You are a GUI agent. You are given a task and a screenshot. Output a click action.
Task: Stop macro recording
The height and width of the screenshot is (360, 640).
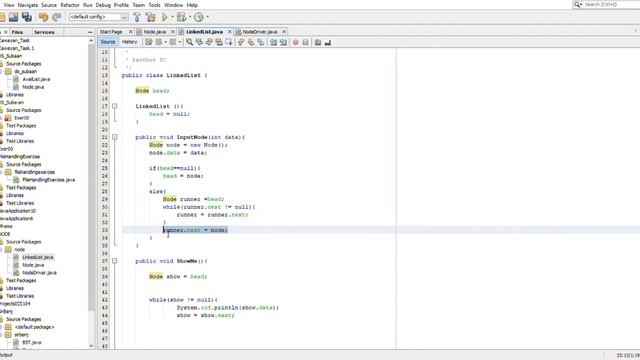coord(305,42)
